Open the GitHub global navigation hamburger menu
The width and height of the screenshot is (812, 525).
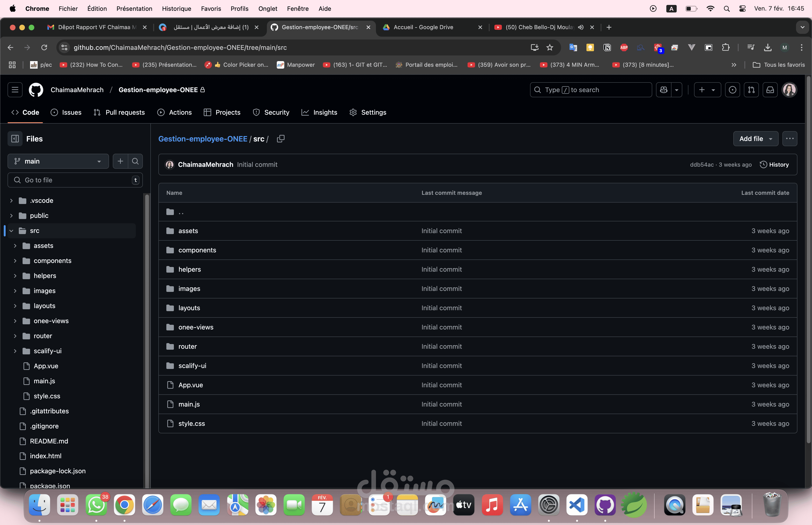point(15,90)
